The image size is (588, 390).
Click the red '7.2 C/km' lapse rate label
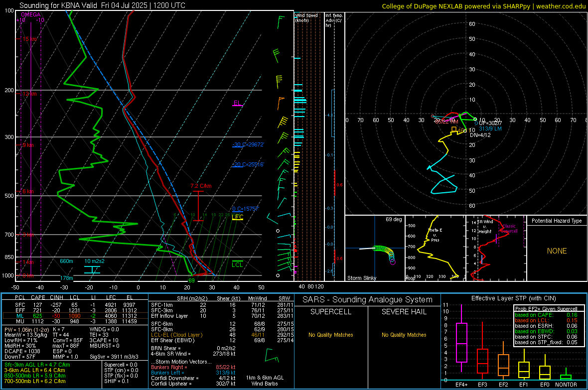pos(201,186)
